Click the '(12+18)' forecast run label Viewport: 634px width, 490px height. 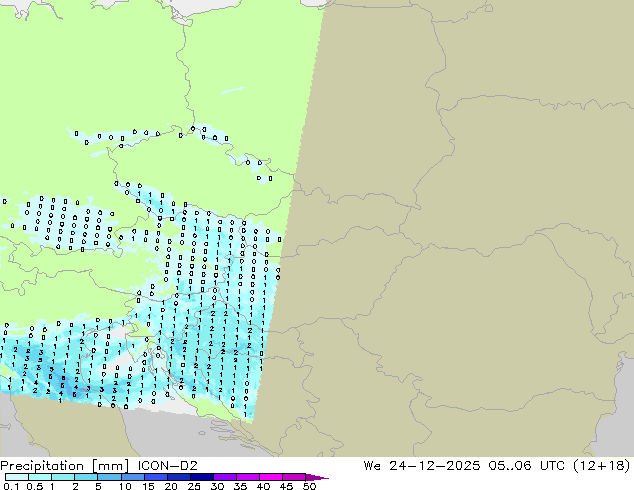pos(602,466)
